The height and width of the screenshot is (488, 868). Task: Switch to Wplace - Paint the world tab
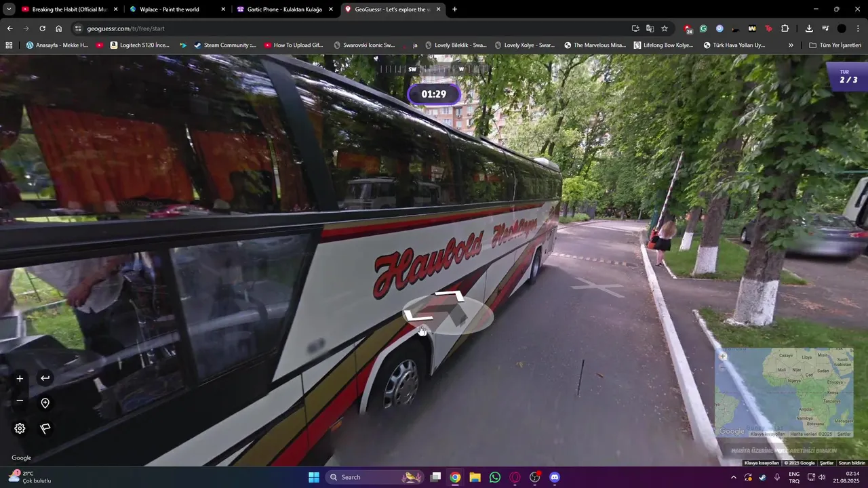tap(178, 9)
